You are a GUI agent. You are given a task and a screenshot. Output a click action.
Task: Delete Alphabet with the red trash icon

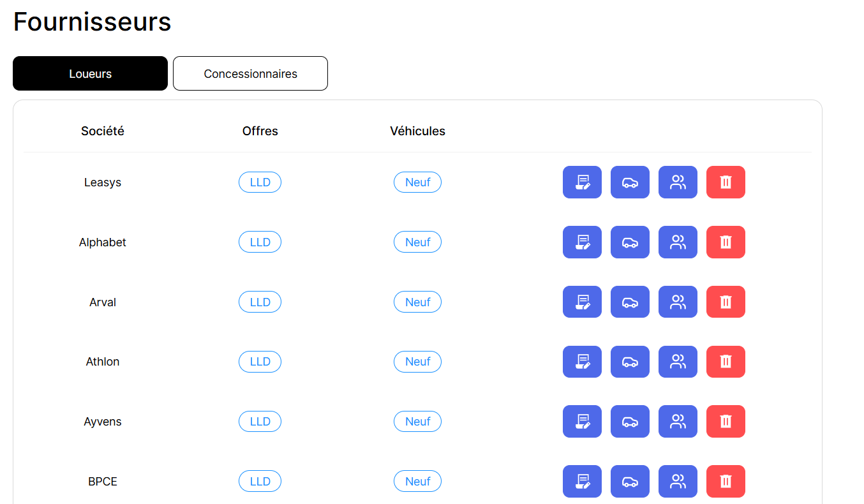tap(726, 242)
